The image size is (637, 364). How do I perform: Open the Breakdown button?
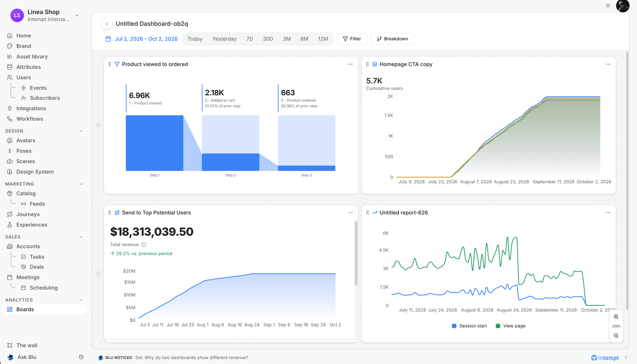click(x=392, y=39)
